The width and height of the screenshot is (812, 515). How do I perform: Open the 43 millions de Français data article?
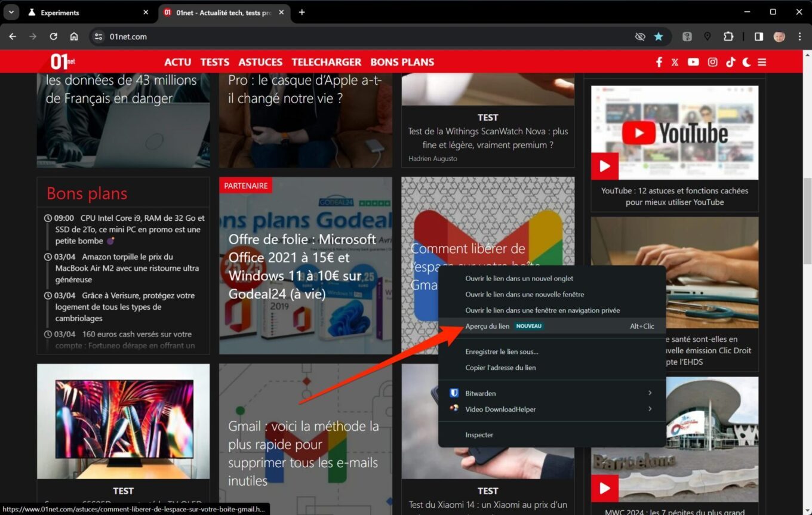tap(121, 89)
